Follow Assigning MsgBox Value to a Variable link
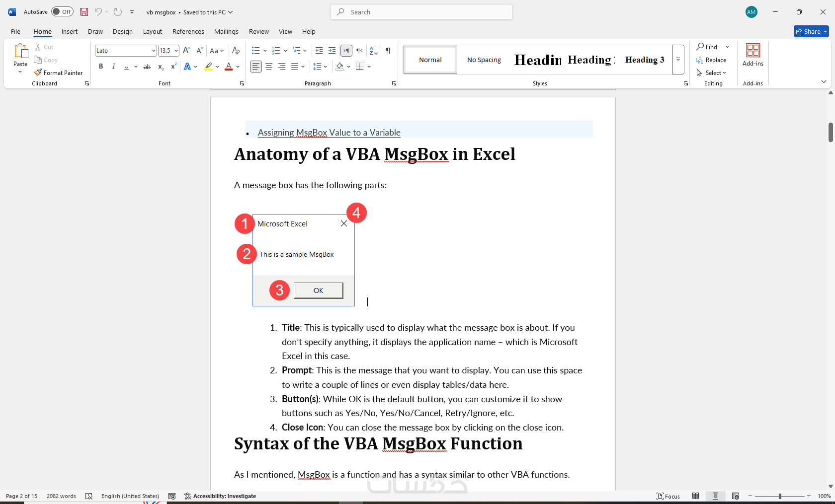 [329, 133]
